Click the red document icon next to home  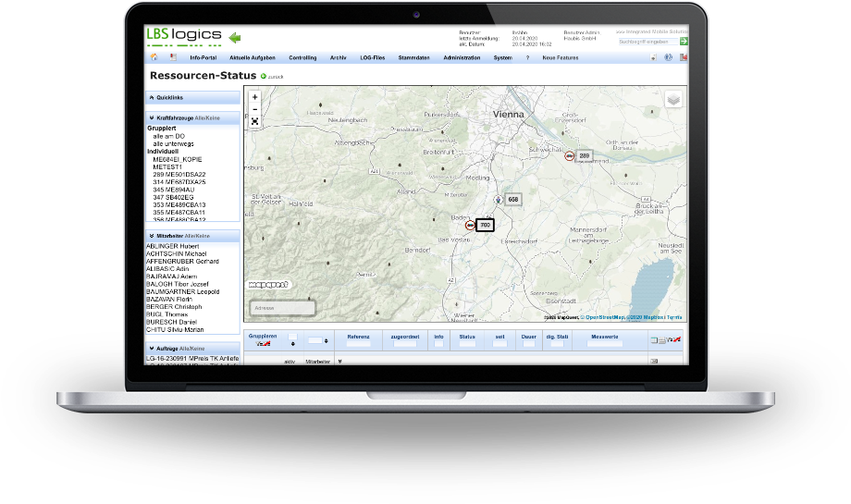pos(173,57)
